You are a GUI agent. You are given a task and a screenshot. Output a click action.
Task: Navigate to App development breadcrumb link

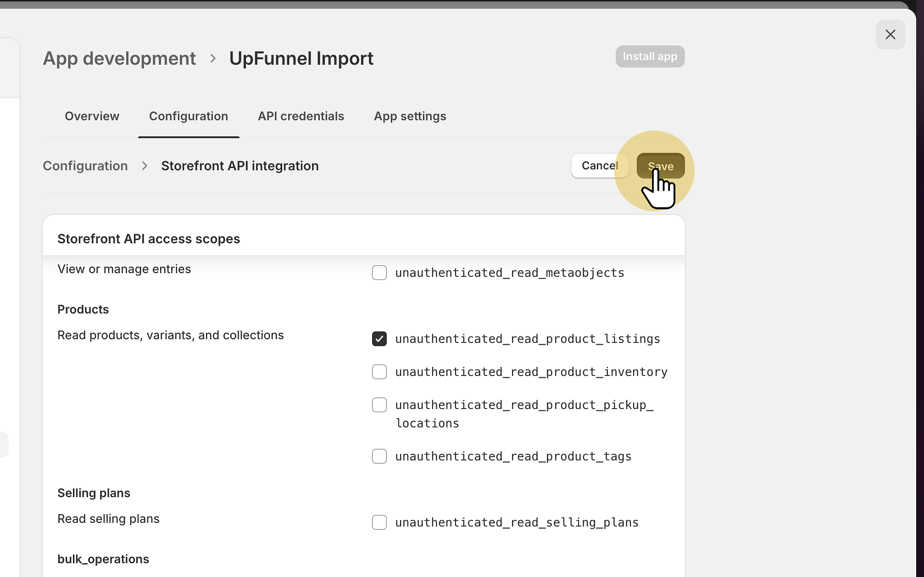pos(119,58)
